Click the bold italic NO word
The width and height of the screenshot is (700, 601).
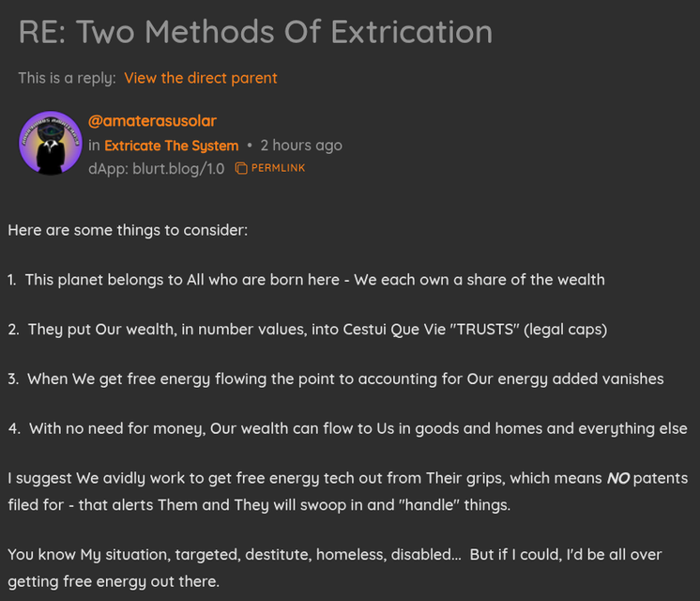click(617, 478)
